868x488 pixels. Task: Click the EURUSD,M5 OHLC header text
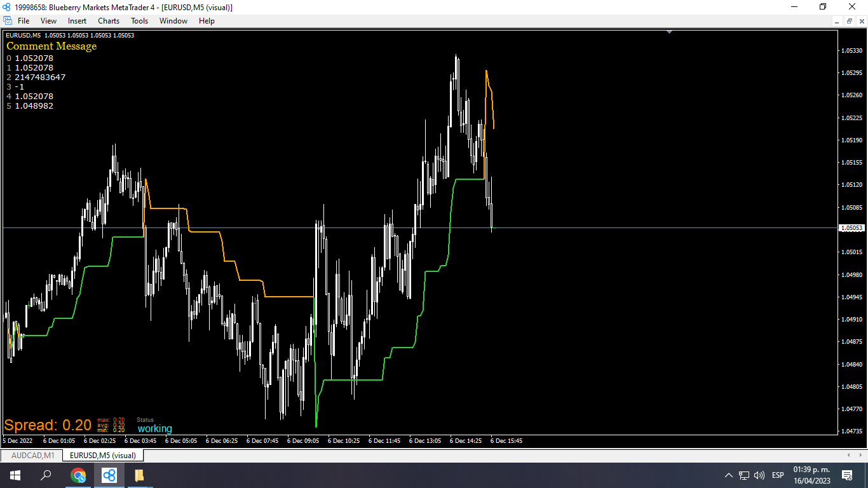70,35
